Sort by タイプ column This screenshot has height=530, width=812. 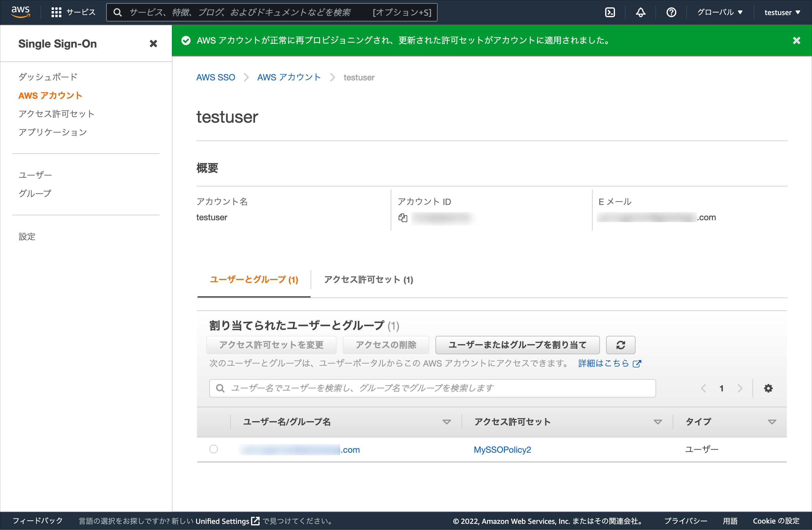772,422
